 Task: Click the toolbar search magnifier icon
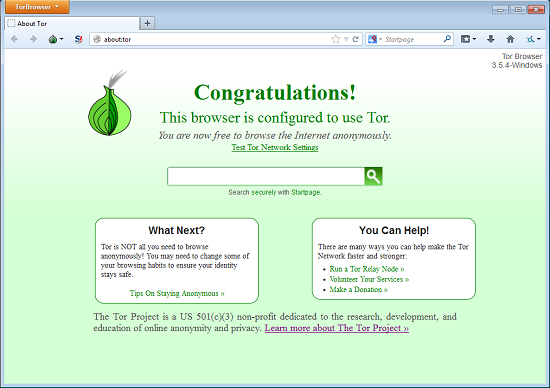447,39
